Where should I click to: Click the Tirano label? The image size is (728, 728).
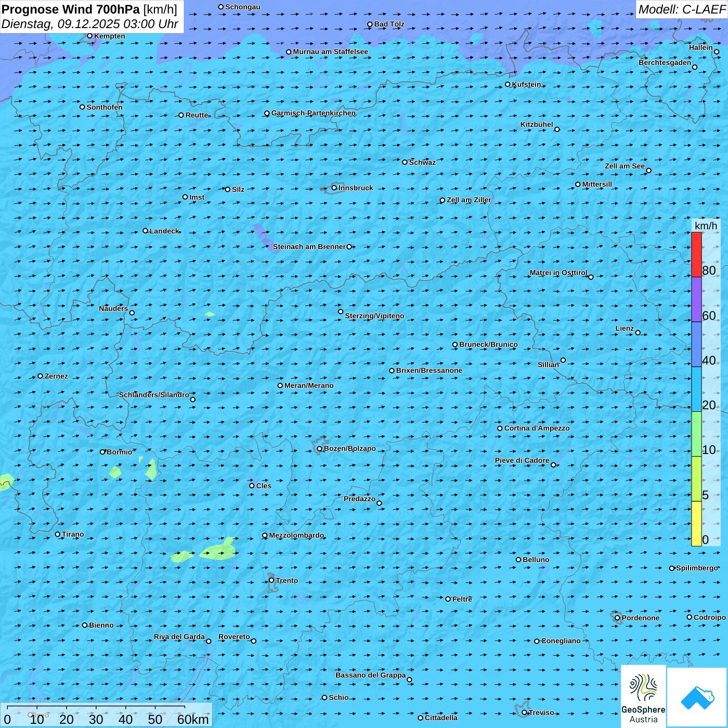click(x=73, y=534)
